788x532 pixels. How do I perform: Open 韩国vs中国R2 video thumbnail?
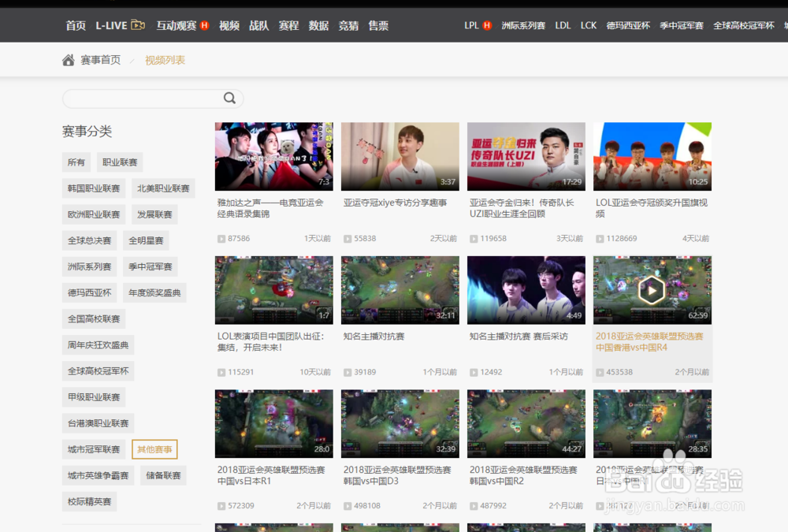tap(526, 423)
